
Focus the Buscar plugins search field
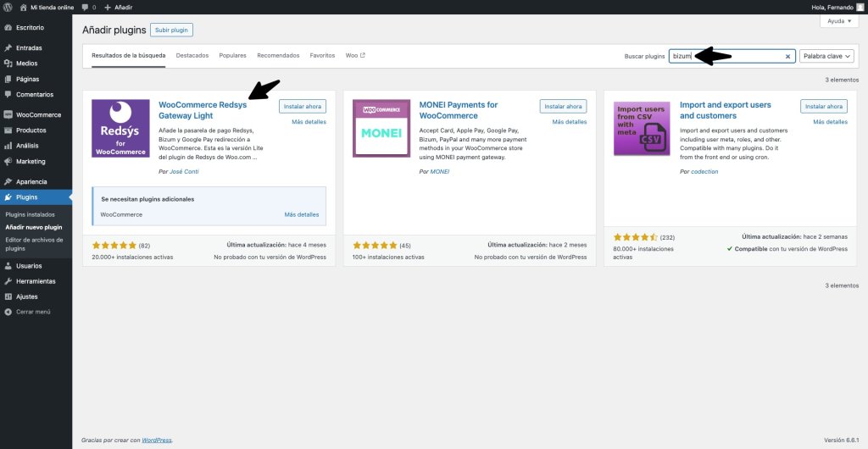tap(732, 57)
